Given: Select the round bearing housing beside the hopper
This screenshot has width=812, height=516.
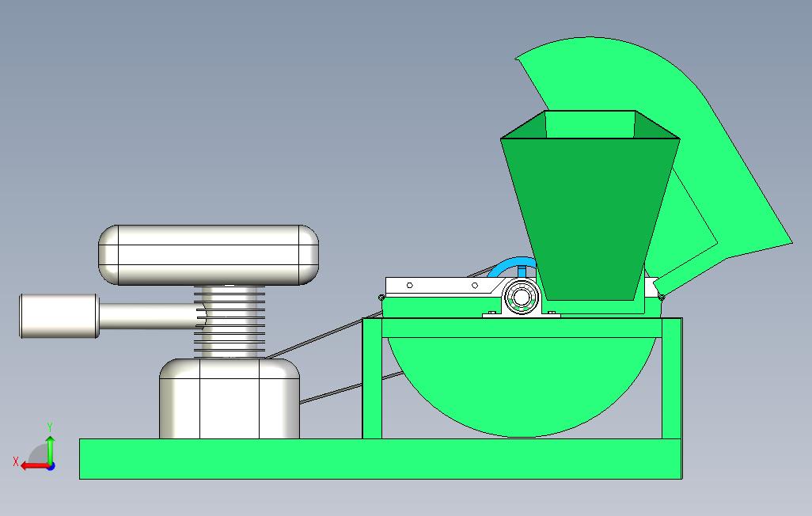Looking at the screenshot, I should pyautogui.click(x=522, y=298).
